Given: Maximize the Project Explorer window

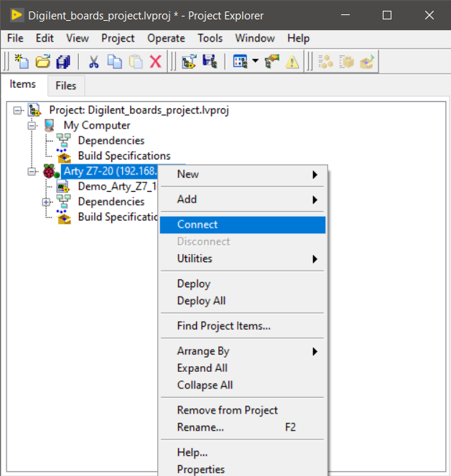Looking at the screenshot, I should tap(387, 15).
